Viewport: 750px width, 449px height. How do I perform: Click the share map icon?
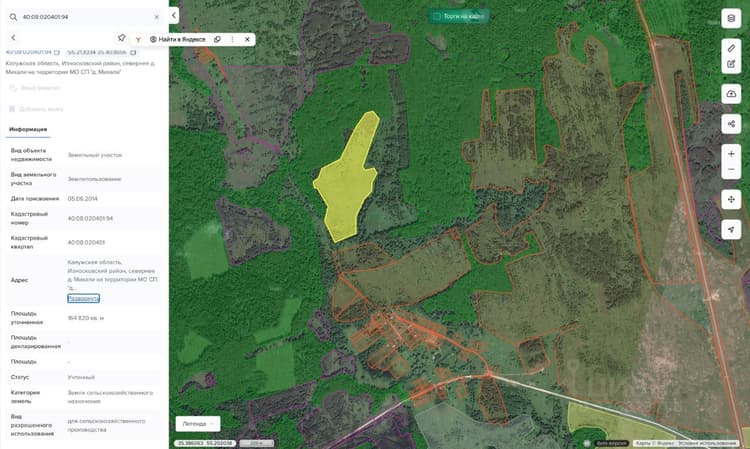tap(731, 124)
